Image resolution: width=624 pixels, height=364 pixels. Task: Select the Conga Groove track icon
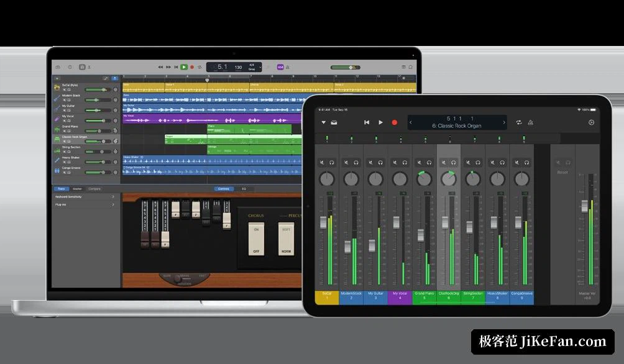point(57,170)
